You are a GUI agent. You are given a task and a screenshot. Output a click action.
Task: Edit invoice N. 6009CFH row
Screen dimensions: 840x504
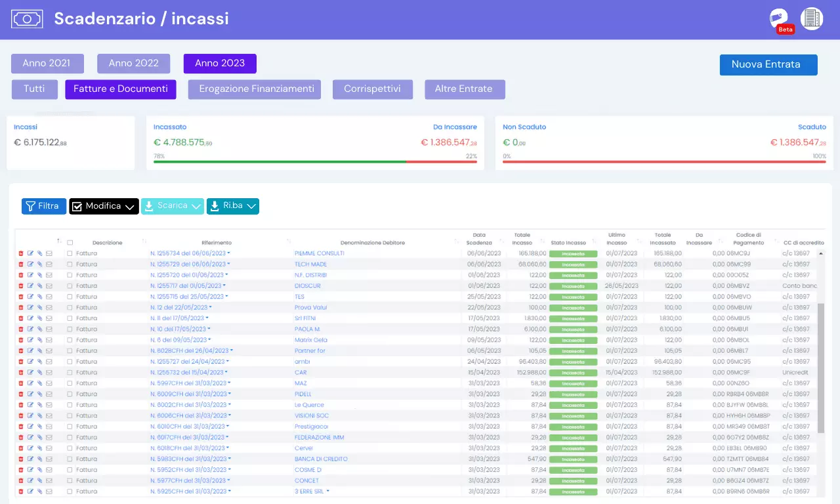coord(30,394)
